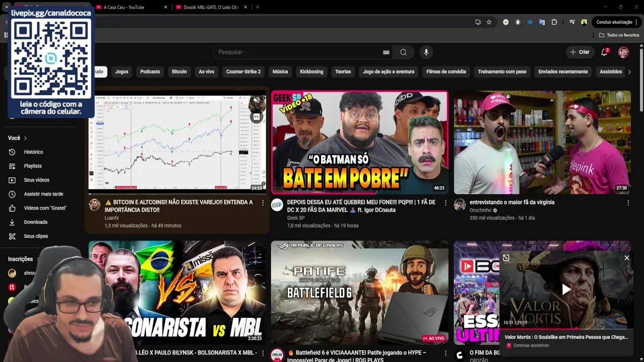Image resolution: width=644 pixels, height=362 pixels.
Task: Toggle captions on the Bitcoin video preview
Action: (x=257, y=117)
